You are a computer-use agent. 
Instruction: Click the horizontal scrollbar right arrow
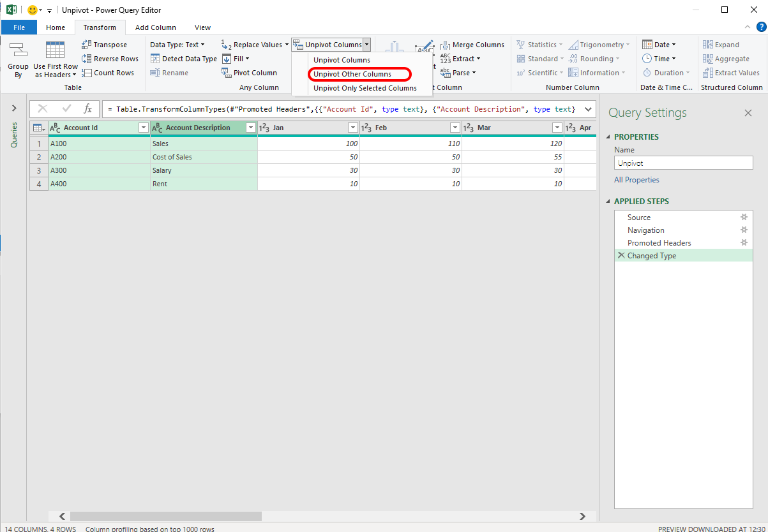pyautogui.click(x=582, y=516)
